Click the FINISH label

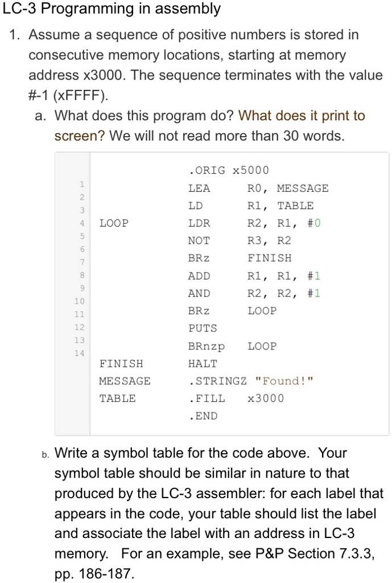[x=121, y=363]
